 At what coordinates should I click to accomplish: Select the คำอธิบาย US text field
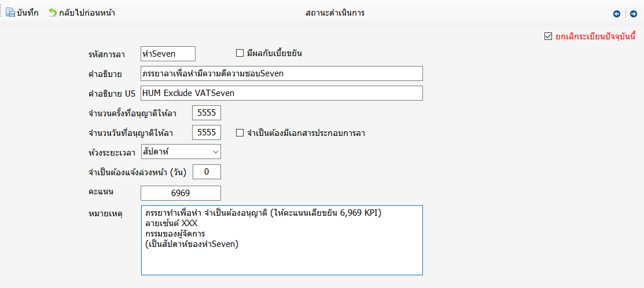[281, 93]
